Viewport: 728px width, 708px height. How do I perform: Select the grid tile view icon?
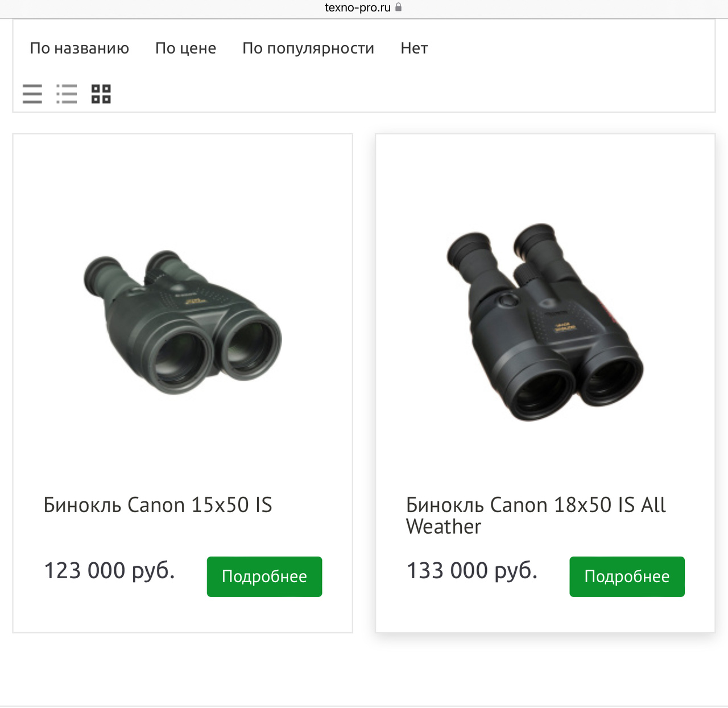pyautogui.click(x=101, y=94)
